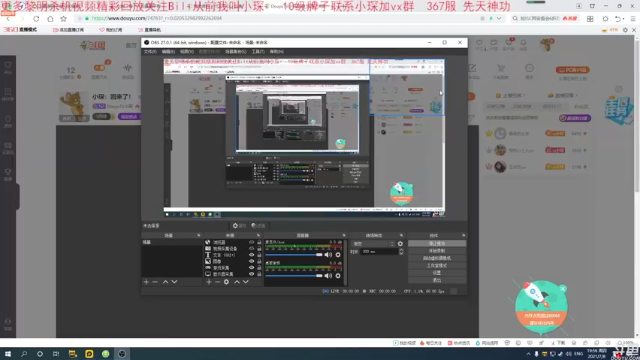The height and width of the screenshot is (360, 640).
Task: Add a new source with the plus icon
Action: point(209,282)
